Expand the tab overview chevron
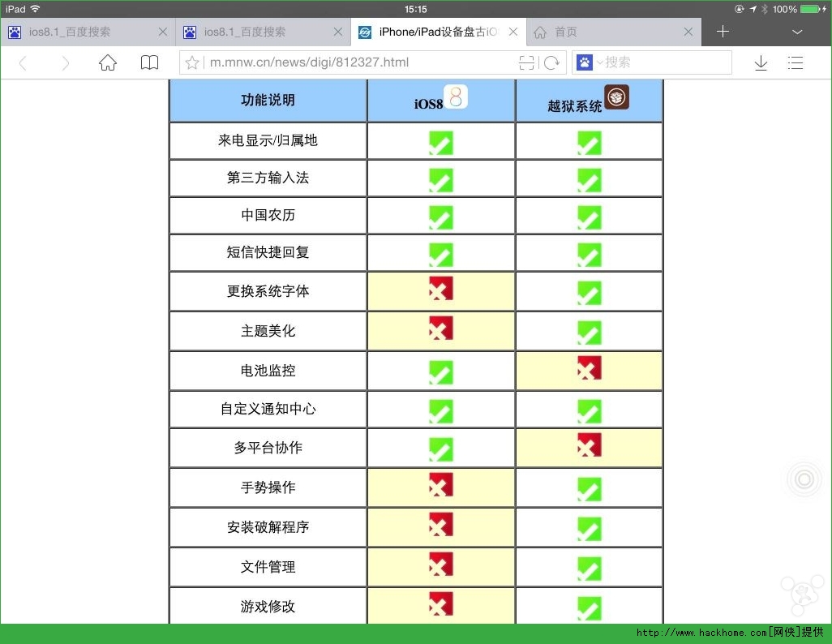Viewport: 832px width, 644px height. point(796,32)
